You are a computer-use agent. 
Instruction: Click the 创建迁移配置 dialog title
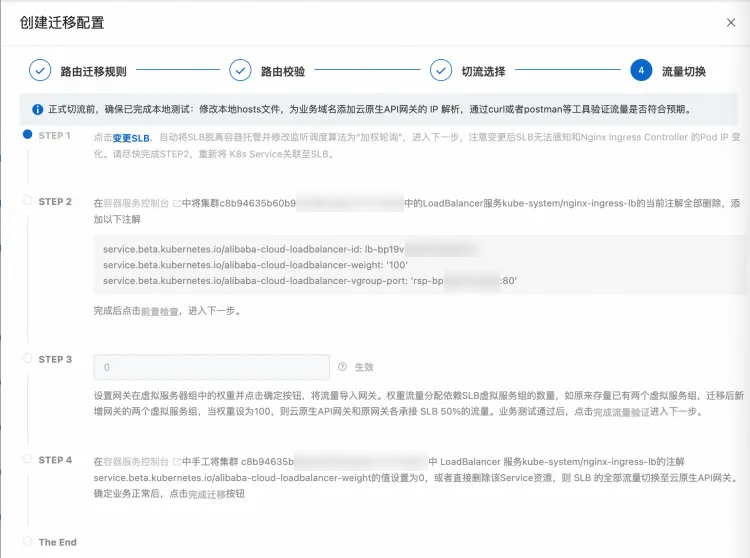[x=62, y=22]
